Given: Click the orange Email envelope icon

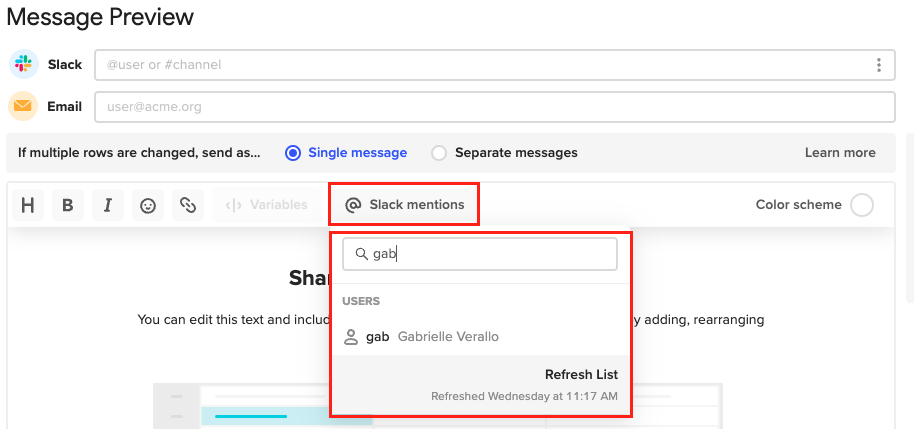Looking at the screenshot, I should [23, 106].
